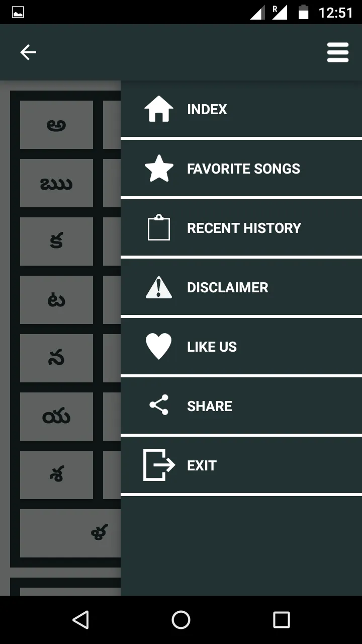This screenshot has height=644, width=362.
Task: Tap the Exit door icon
Action: point(159,465)
